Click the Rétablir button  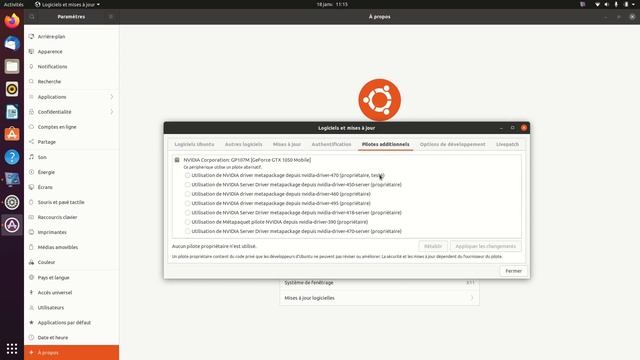coord(433,247)
